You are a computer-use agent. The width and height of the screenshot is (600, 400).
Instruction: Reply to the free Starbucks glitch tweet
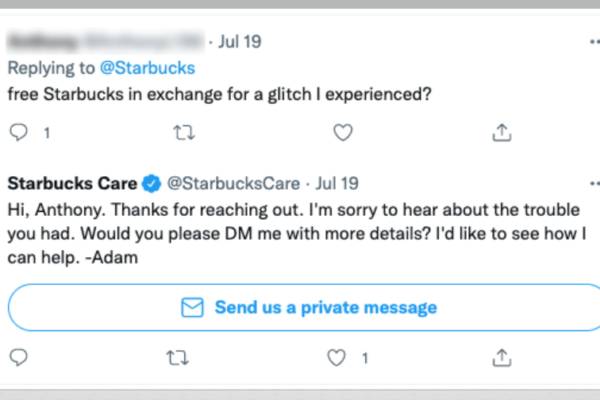18,132
